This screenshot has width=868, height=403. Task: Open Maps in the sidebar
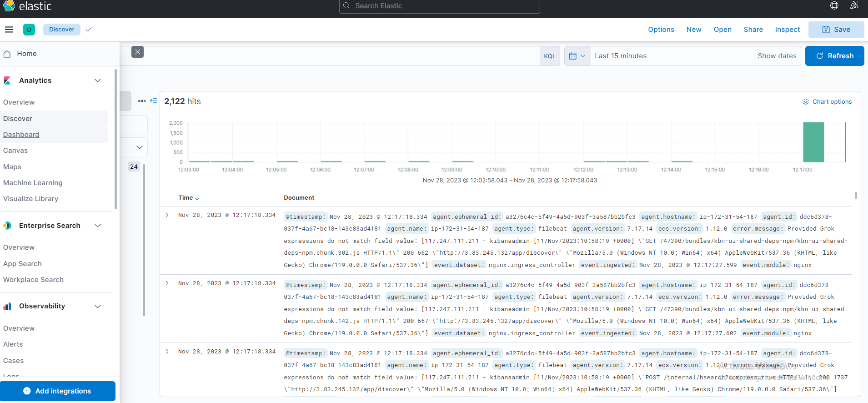[x=12, y=167]
